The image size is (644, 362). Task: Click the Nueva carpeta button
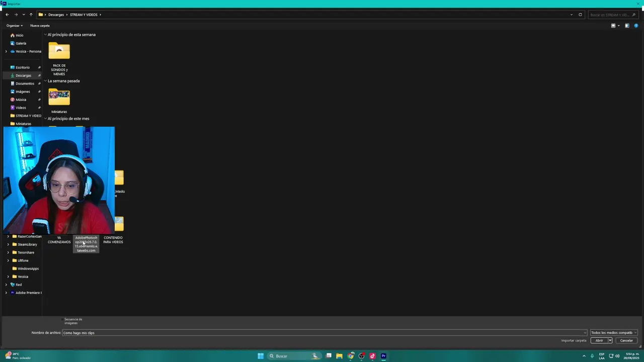40,26
